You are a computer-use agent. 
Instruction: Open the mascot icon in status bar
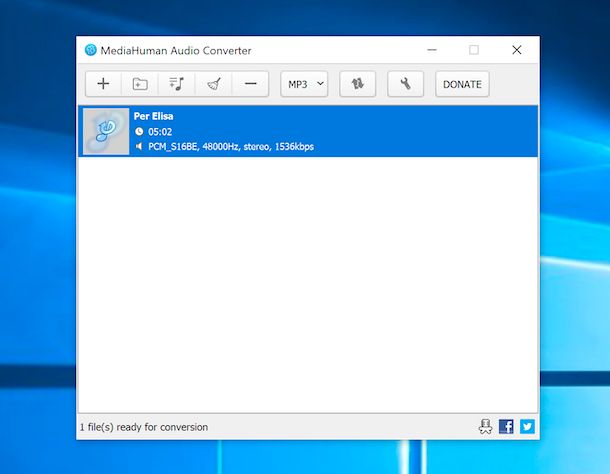click(x=485, y=427)
